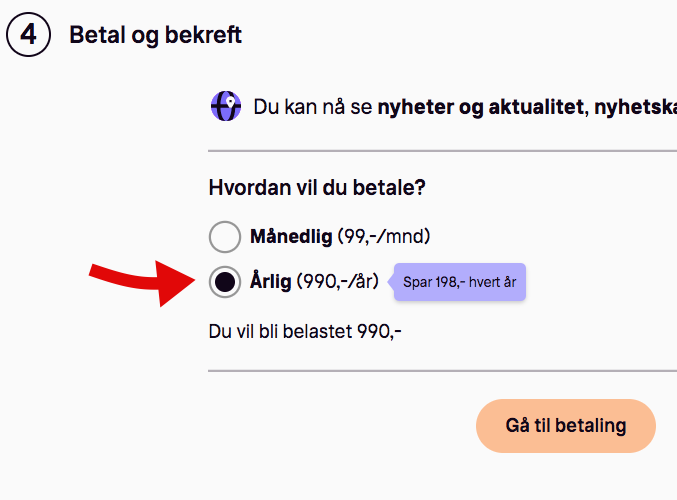Click the step 4 circled number icon
This screenshot has width=677, height=500.
point(28,35)
